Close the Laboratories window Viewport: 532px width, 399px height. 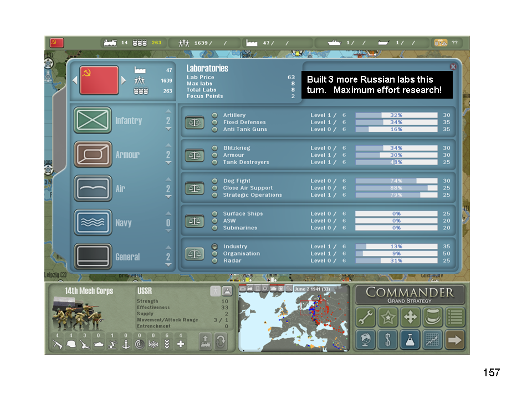tap(453, 66)
